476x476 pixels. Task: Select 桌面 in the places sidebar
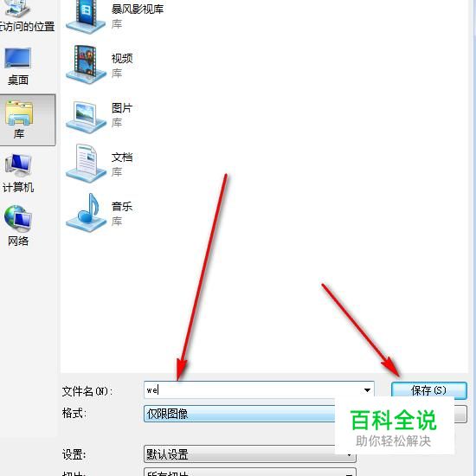click(x=17, y=67)
